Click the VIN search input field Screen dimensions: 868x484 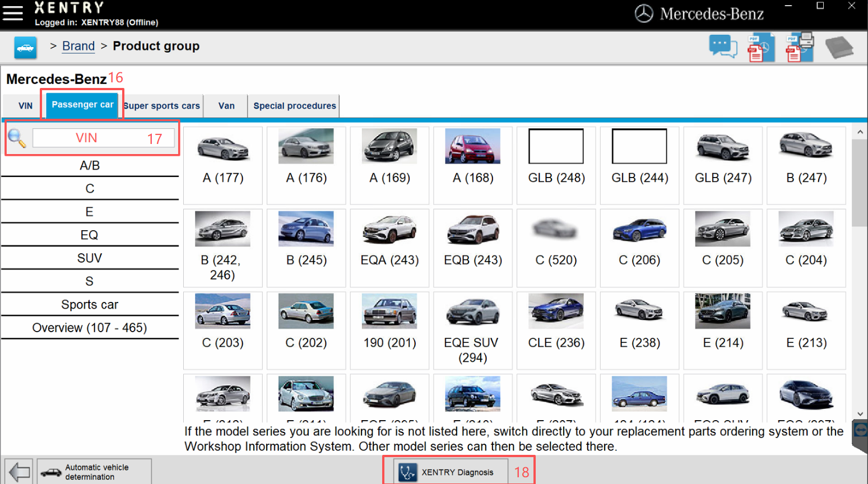(104, 138)
